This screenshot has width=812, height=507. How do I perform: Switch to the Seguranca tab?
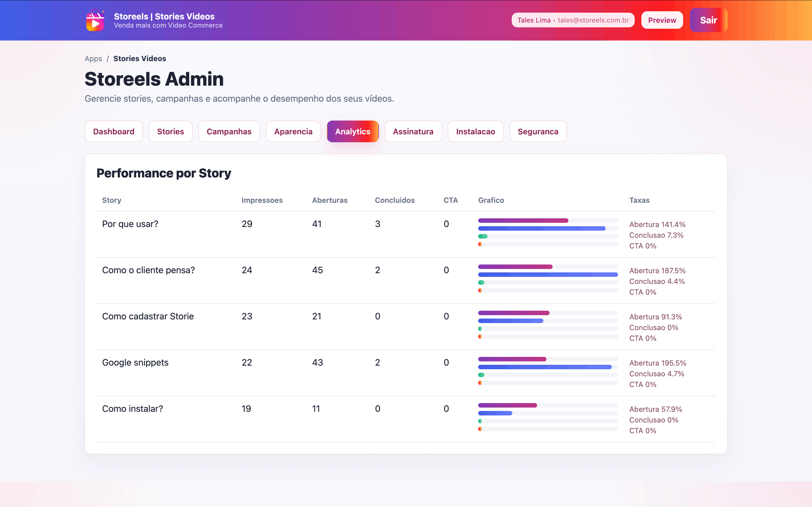(x=538, y=132)
